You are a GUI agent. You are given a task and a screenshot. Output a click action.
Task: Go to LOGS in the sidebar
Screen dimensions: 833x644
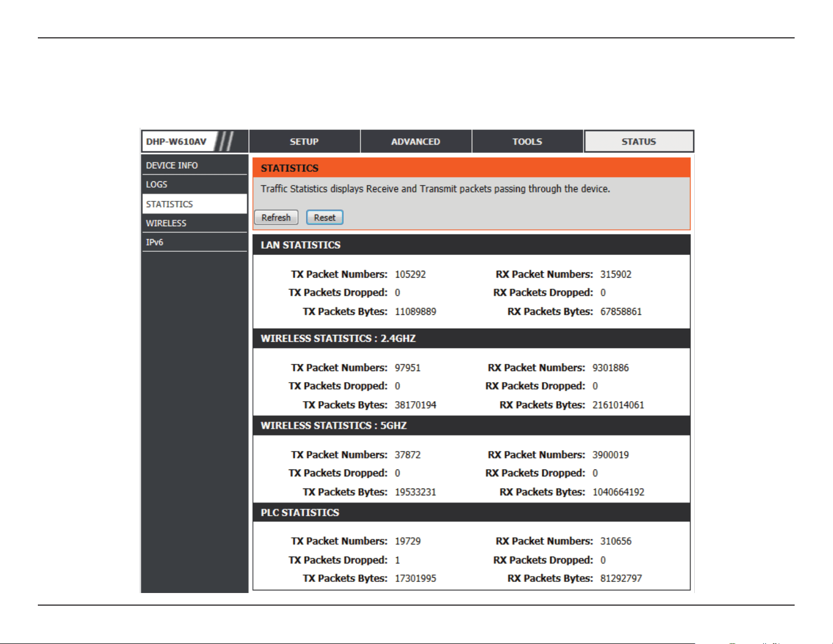pos(194,185)
